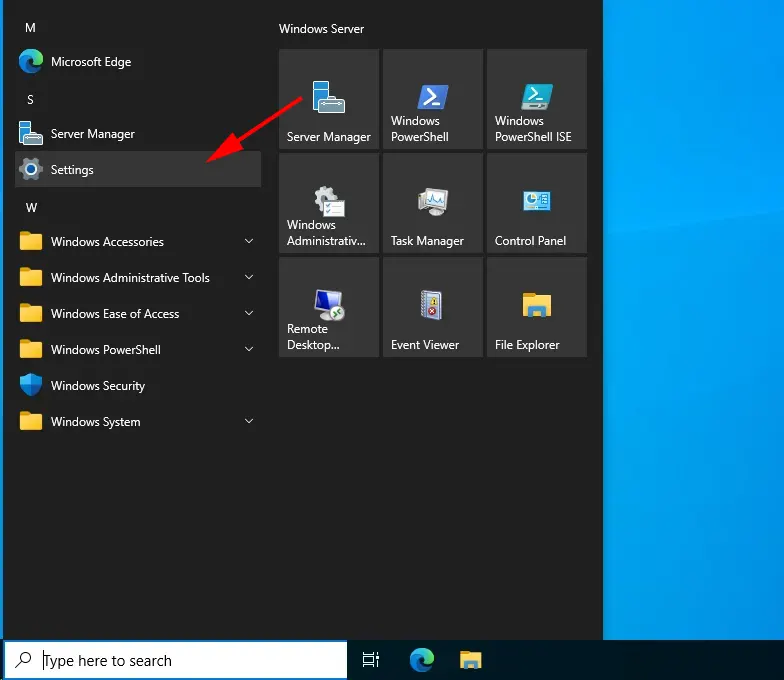Open the Control Panel tile
Viewport: 784px width, 680px height.
[x=537, y=203]
